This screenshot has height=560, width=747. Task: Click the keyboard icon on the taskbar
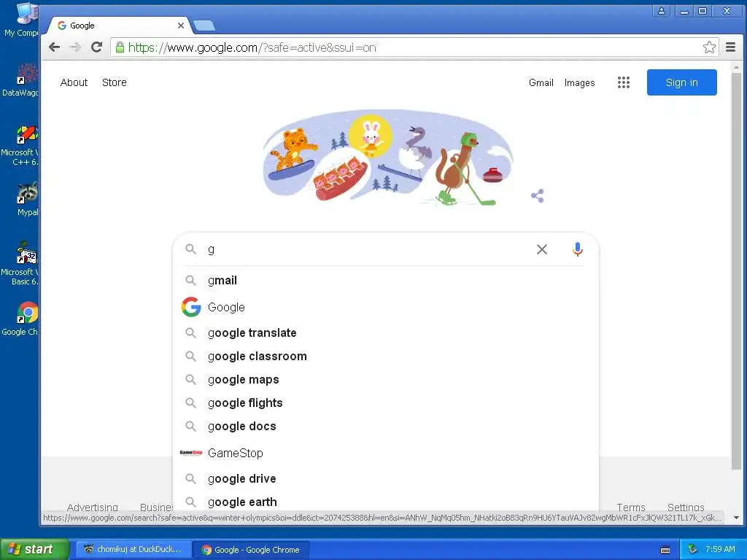tap(665, 550)
